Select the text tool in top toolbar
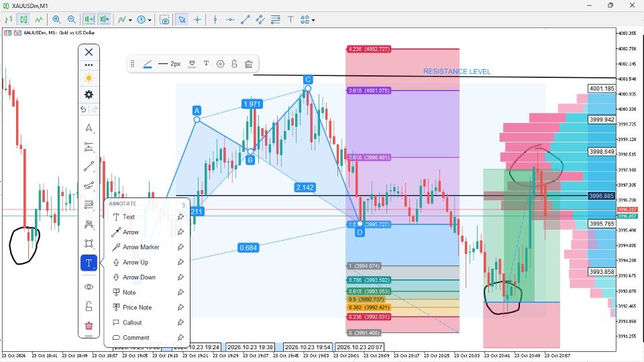The width and height of the screenshot is (644, 362). [290, 19]
